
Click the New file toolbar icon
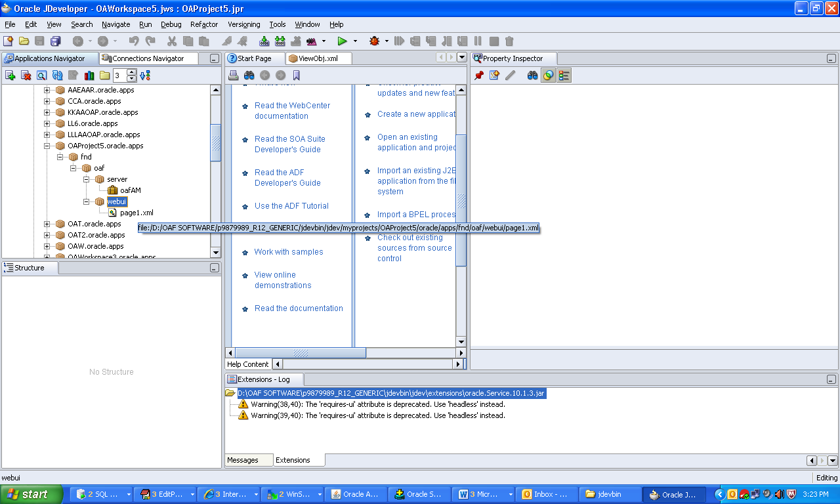[x=8, y=41]
